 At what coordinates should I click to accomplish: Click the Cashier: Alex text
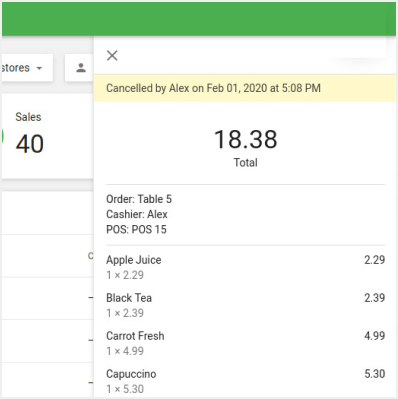[137, 214]
